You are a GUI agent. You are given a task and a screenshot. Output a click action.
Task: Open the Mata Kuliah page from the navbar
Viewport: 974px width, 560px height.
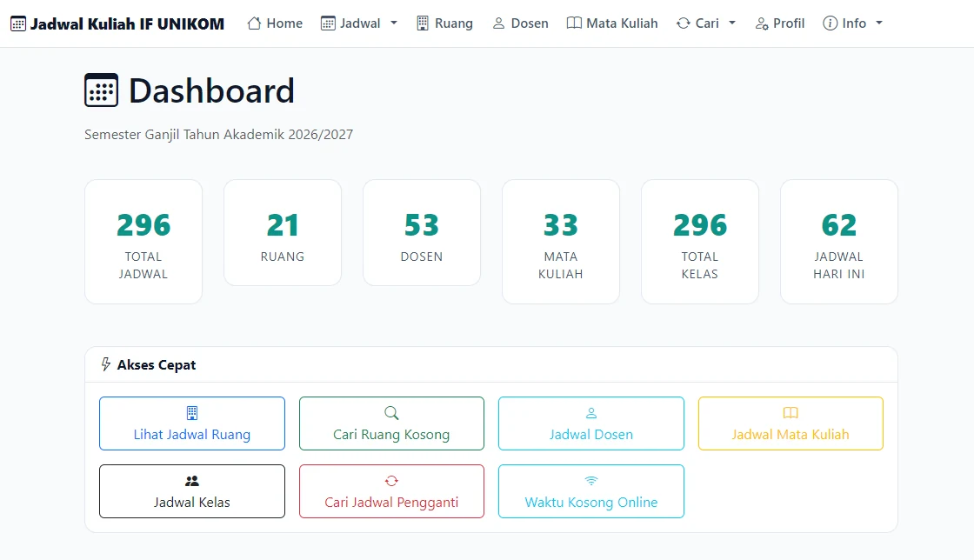pyautogui.click(x=612, y=23)
